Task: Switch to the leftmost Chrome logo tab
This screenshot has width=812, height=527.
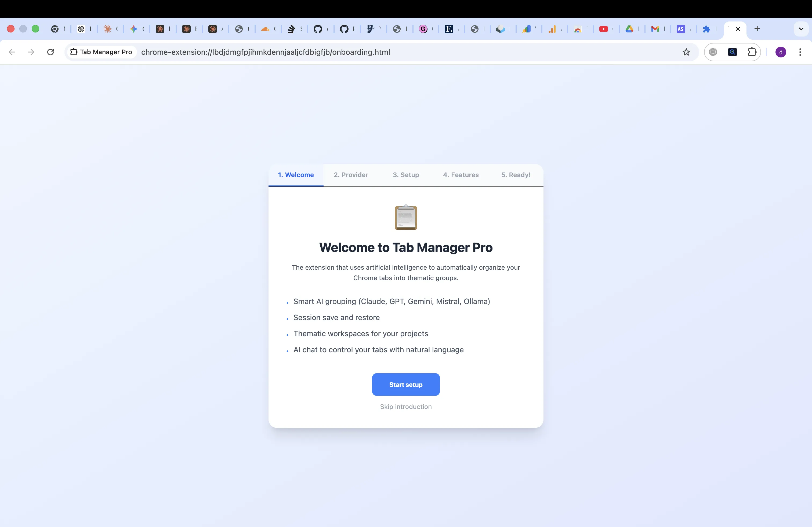Action: coord(55,29)
